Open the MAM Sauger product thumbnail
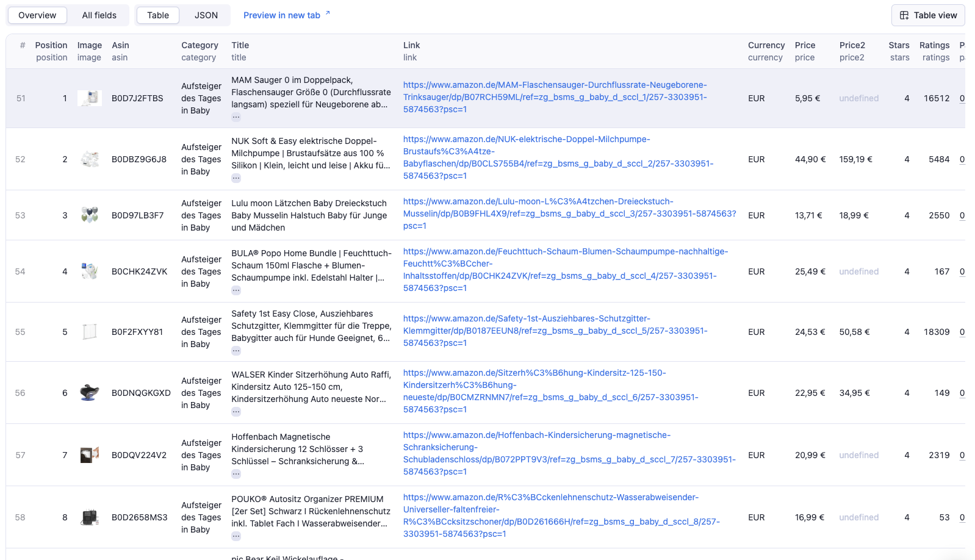Screen dimensions: 975x560 [90, 98]
